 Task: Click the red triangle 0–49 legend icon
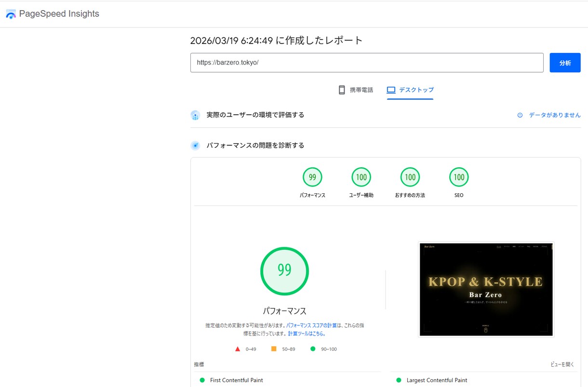(x=238, y=349)
